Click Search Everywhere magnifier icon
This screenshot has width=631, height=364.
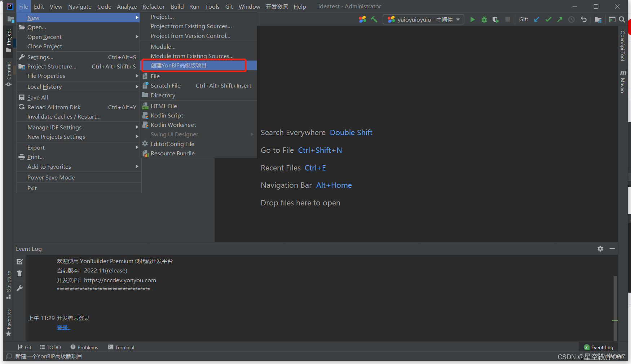(622, 19)
